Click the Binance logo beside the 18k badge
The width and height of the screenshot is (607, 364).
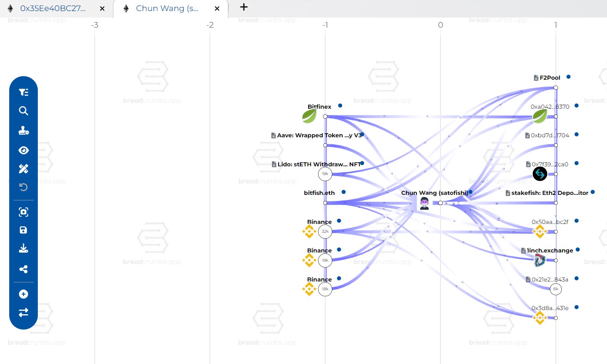tap(309, 289)
